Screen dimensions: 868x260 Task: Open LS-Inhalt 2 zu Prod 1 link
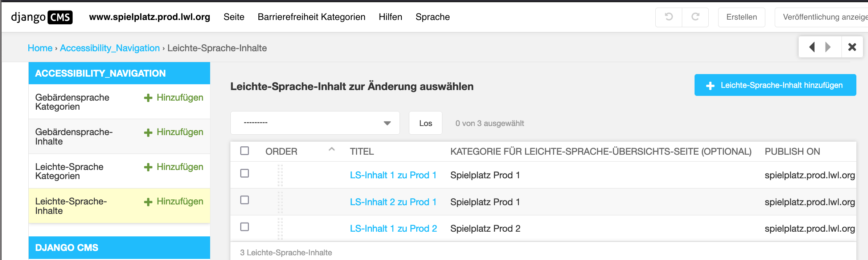coord(393,202)
